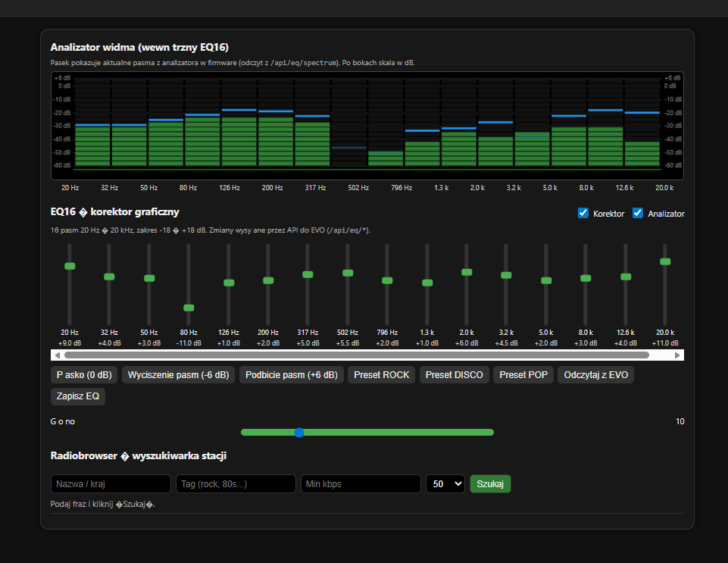Click Odczytaj z EVO button
Screen dimensions: 728x563
pyautogui.click(x=596, y=375)
